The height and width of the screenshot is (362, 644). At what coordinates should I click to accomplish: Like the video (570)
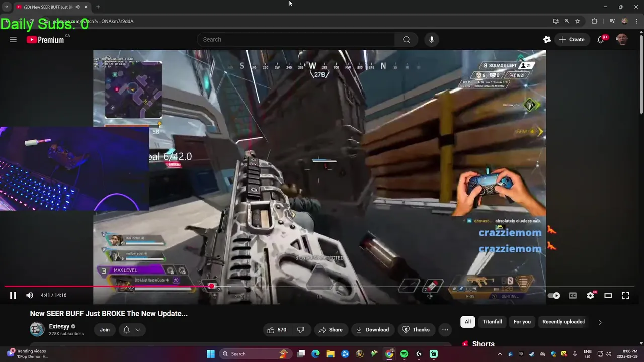(x=277, y=330)
